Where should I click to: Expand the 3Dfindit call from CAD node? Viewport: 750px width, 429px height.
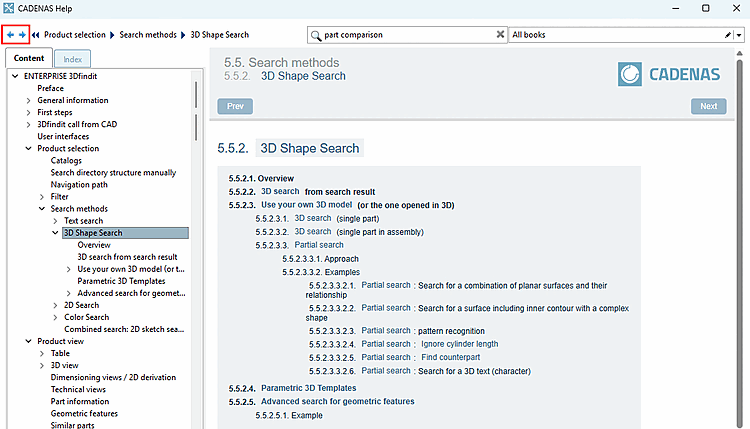(28, 124)
